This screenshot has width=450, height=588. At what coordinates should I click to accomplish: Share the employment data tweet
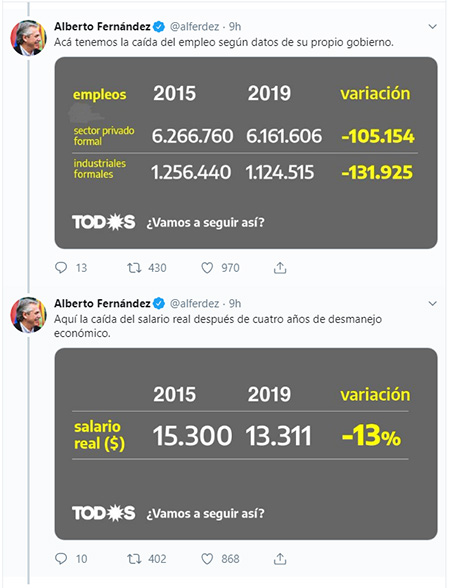(x=280, y=268)
